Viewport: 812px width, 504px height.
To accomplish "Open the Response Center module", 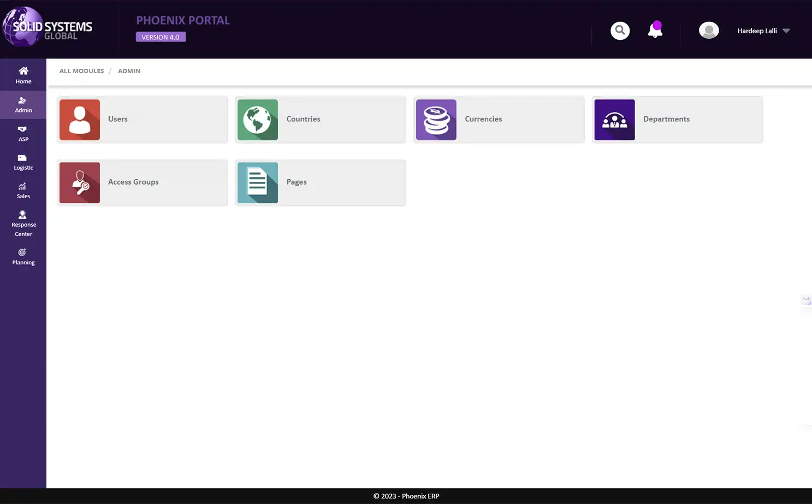I will (x=23, y=223).
